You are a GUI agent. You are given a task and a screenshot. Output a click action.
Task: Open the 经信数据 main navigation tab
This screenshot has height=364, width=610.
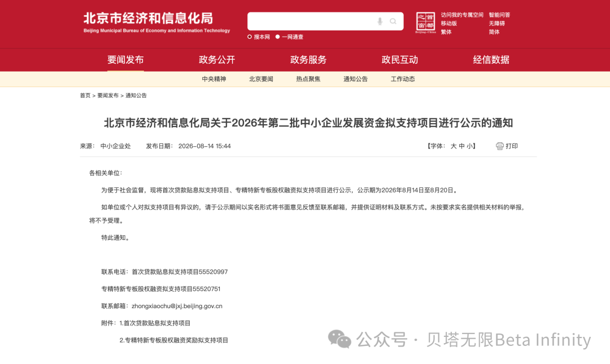coord(491,59)
